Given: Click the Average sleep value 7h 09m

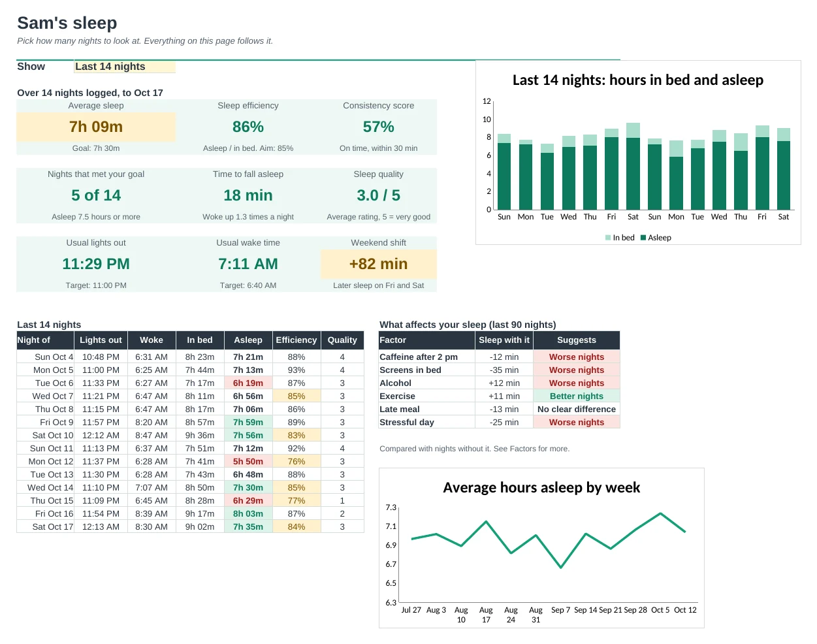Looking at the screenshot, I should click(96, 127).
